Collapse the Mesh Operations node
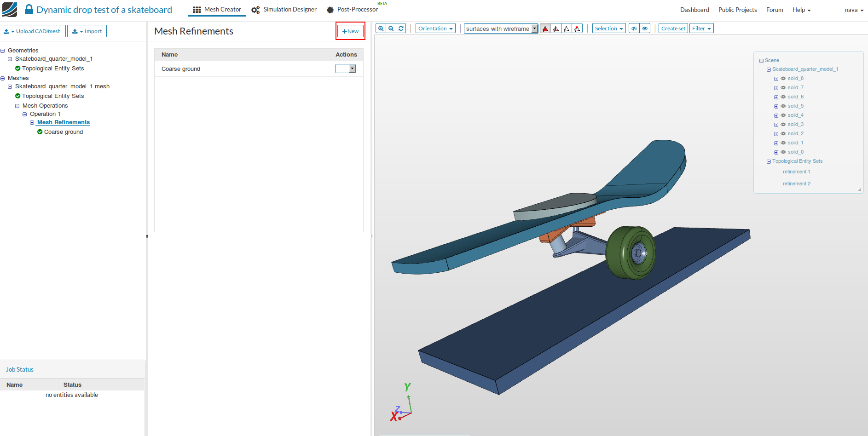This screenshot has width=868, height=436. point(17,106)
